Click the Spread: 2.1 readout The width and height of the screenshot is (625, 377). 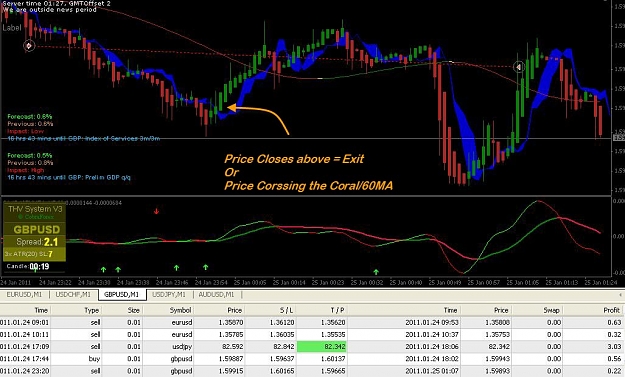point(37,242)
